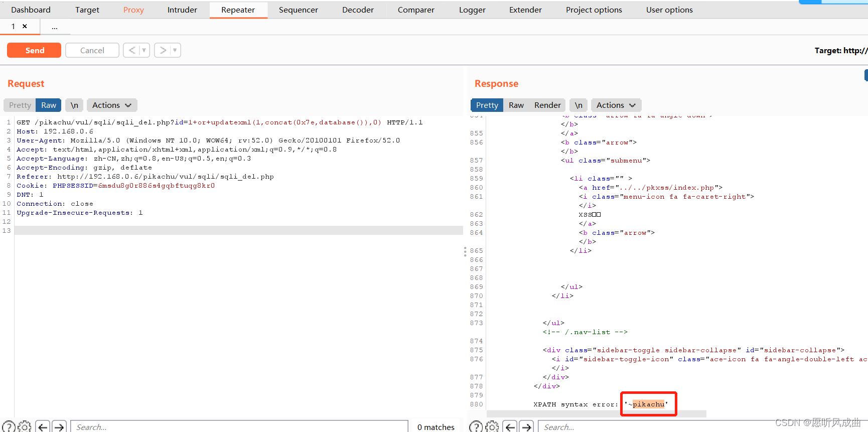Viewport: 868px width, 432px height.
Task: Click the Accept-Encoding header line
Action: [84, 168]
